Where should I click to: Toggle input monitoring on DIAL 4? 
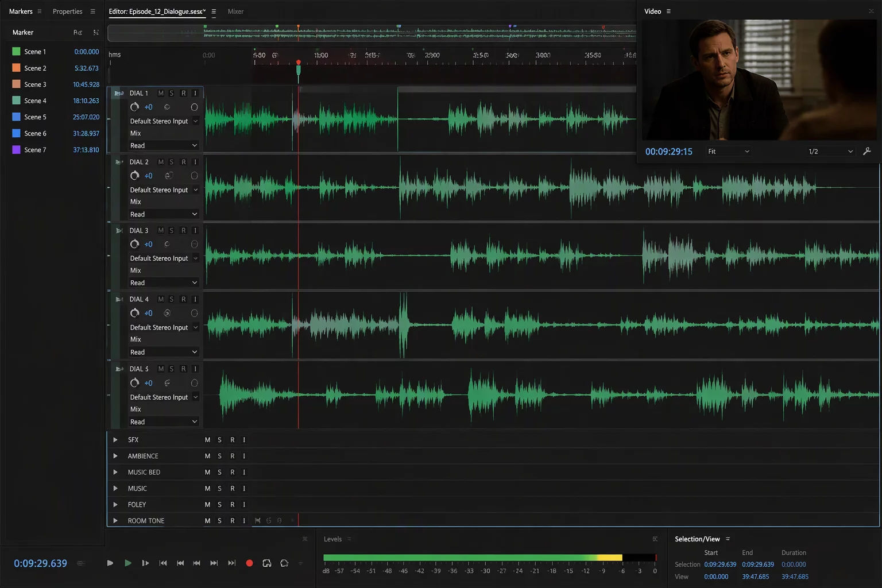(195, 299)
